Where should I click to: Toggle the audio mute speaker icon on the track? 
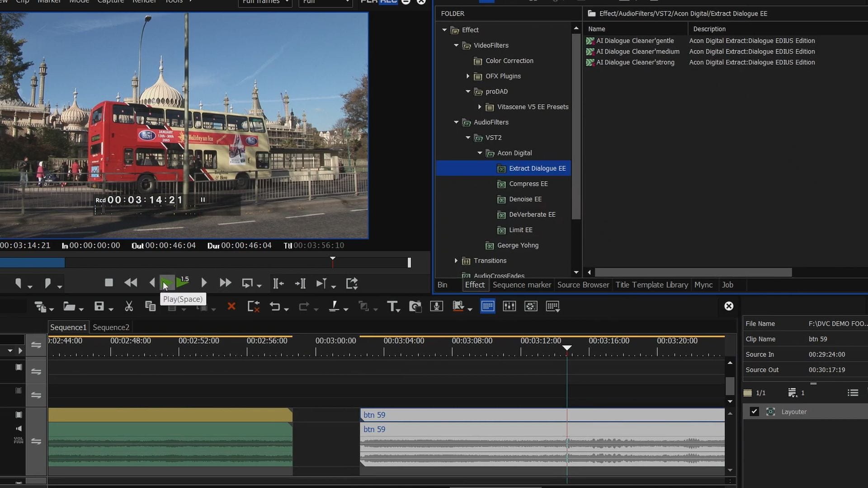pyautogui.click(x=19, y=428)
